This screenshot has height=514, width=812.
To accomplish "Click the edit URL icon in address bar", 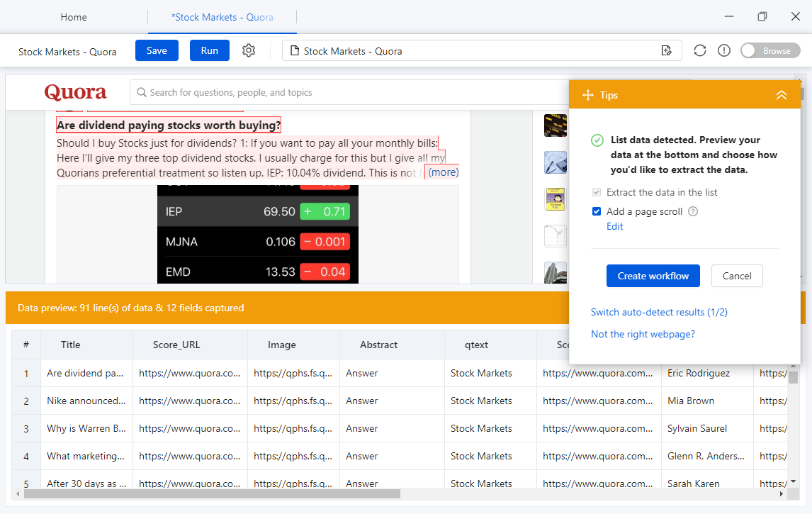I will 667,50.
